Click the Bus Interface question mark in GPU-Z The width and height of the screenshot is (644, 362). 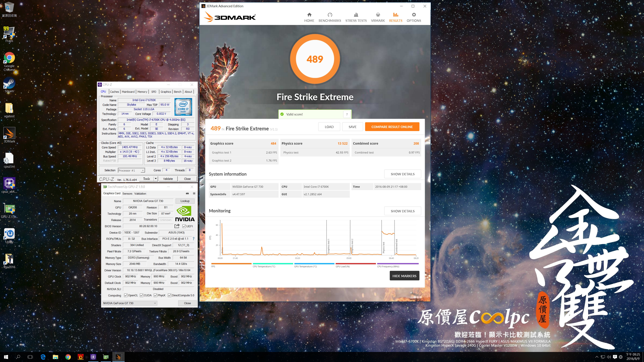(194, 239)
